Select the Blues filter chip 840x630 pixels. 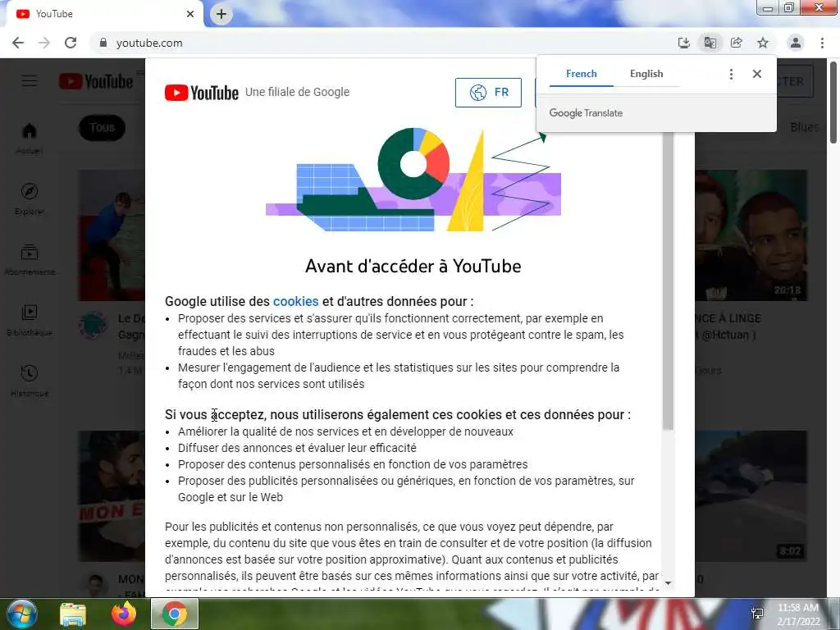pyautogui.click(x=804, y=127)
